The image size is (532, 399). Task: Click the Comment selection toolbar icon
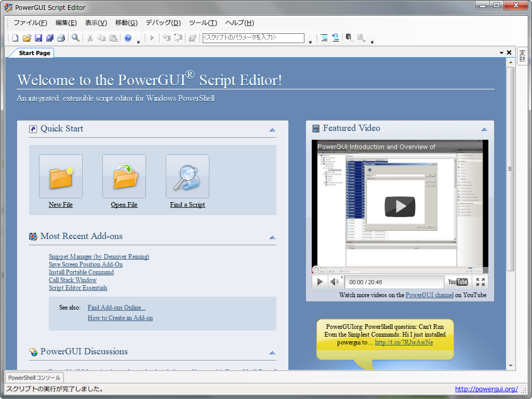(349, 37)
